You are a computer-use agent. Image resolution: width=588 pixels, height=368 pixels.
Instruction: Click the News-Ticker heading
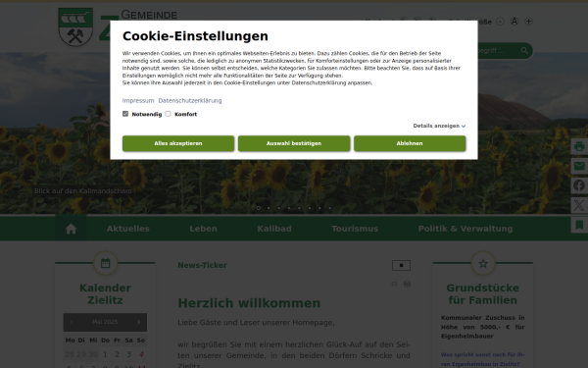pyautogui.click(x=203, y=266)
